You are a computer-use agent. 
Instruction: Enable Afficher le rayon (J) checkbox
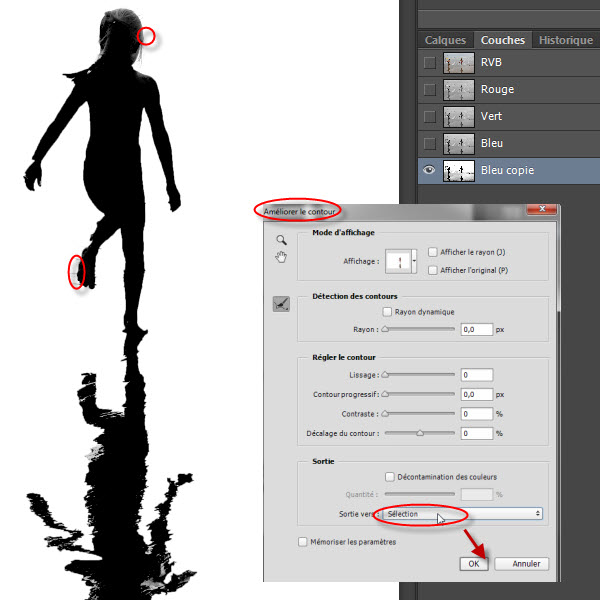432,252
